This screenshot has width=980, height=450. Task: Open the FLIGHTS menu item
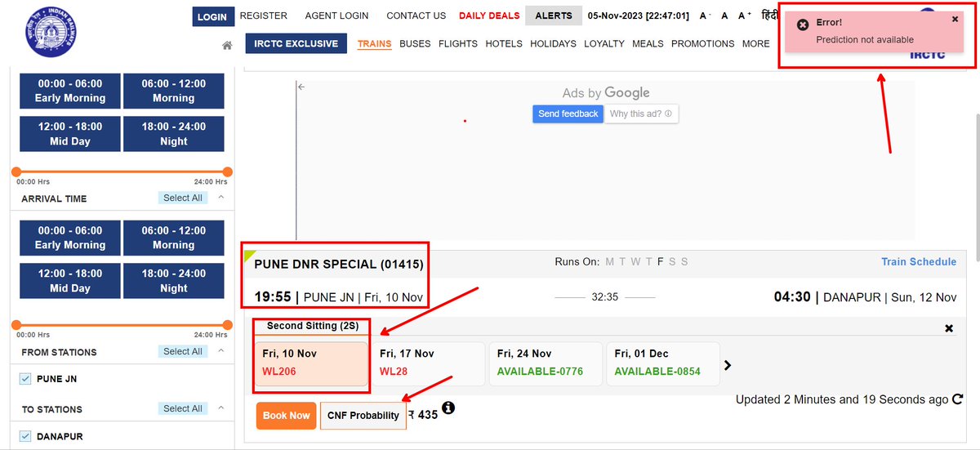tap(458, 43)
